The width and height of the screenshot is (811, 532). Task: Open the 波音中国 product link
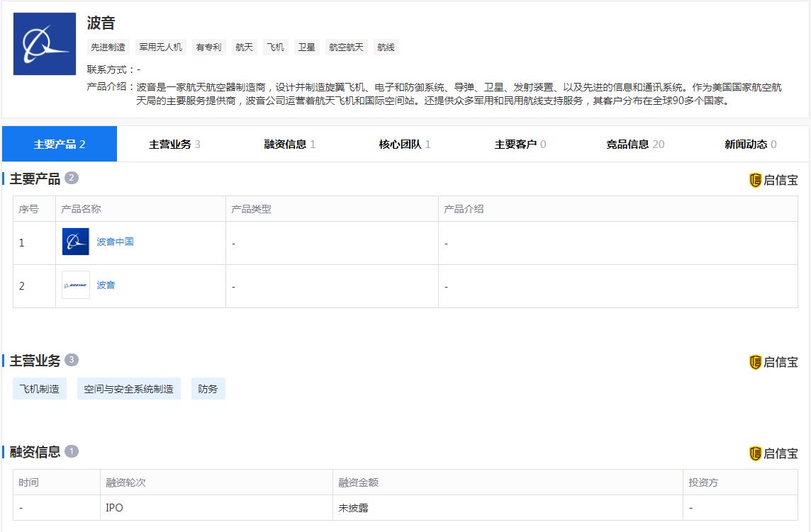pyautogui.click(x=115, y=242)
